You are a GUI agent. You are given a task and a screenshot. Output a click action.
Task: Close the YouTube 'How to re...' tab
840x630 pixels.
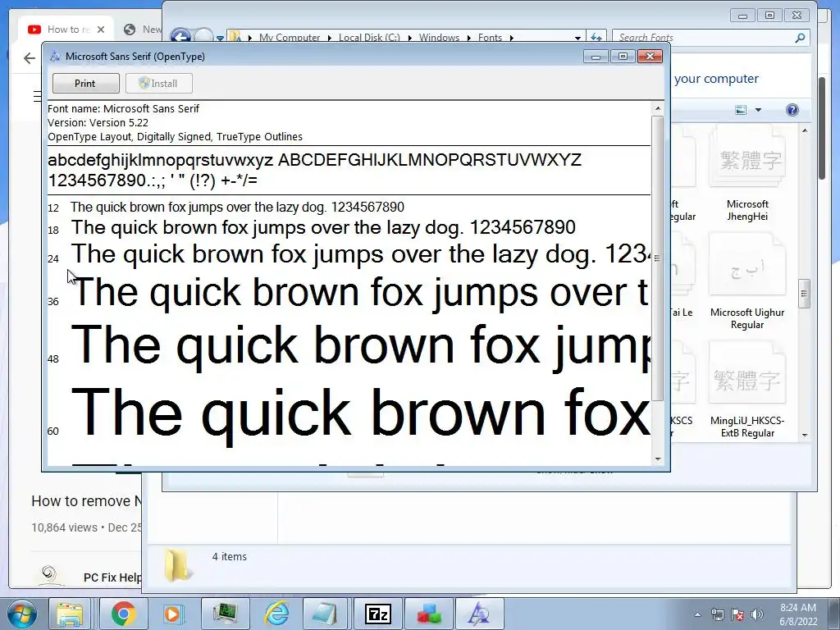[x=101, y=30]
